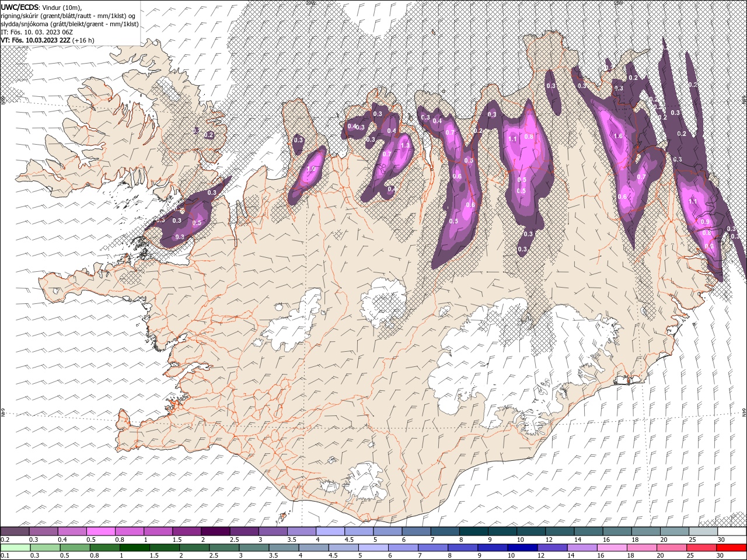Viewport: 747px width, 560px height.
Task: Pick the top-row legend swatch labeled 18
Action: 645,531
